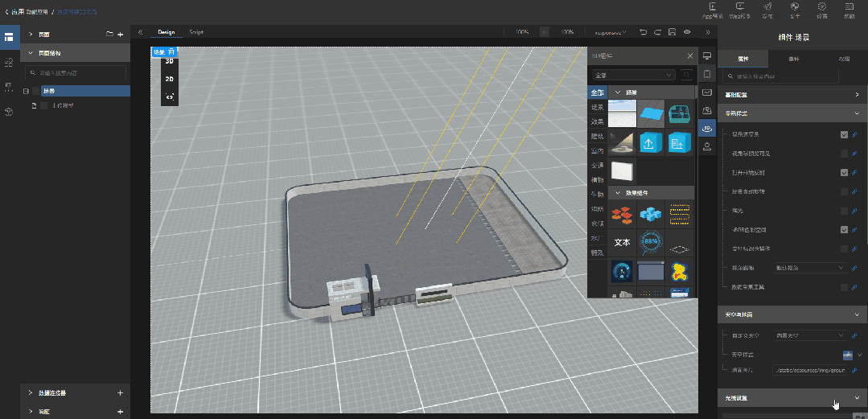Click the new folder icon in pages header
The width and height of the screenshot is (868, 419).
tap(109, 35)
